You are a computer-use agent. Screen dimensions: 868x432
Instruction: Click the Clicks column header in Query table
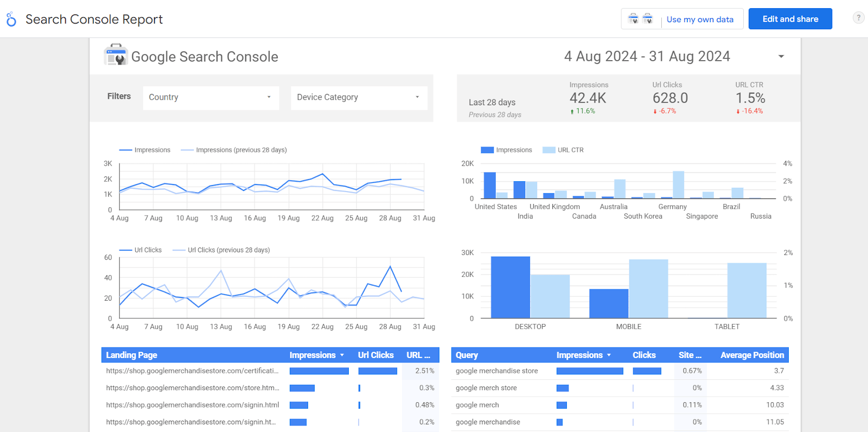click(x=644, y=355)
